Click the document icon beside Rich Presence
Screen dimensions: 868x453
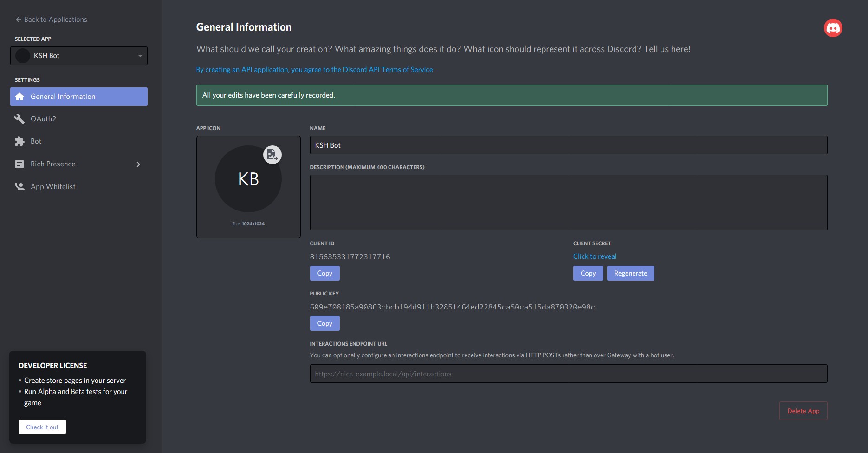click(x=19, y=164)
